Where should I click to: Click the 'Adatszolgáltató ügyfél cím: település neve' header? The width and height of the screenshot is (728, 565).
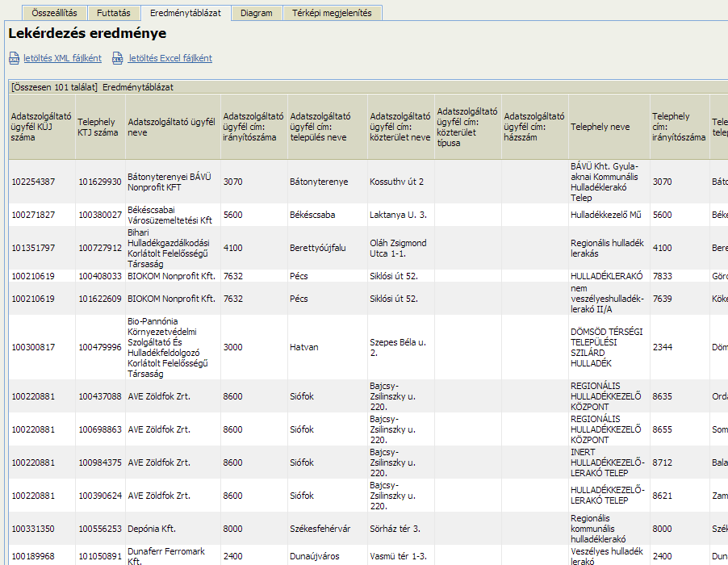(327, 127)
